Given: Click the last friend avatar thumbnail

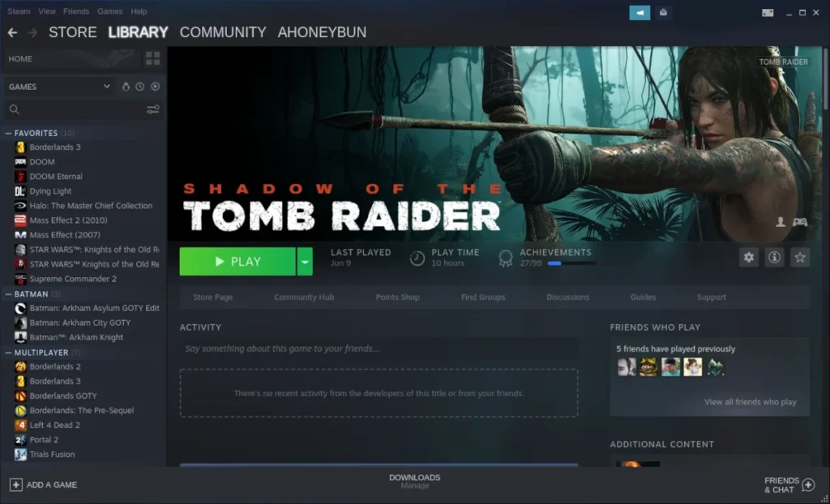Looking at the screenshot, I should click(715, 367).
